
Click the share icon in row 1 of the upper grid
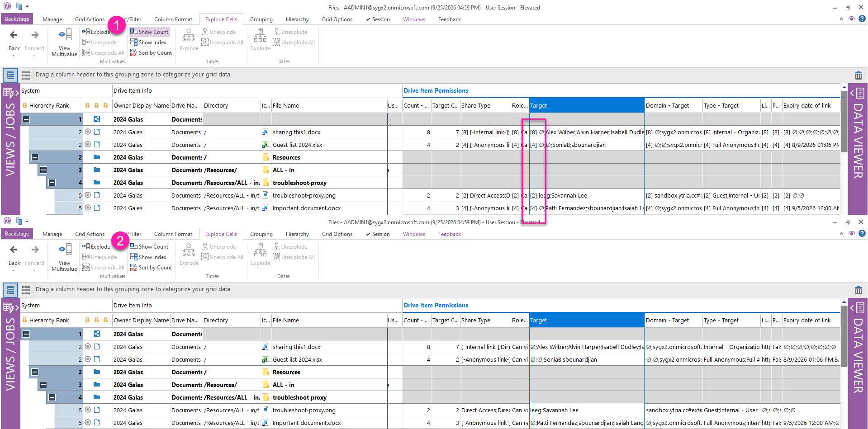click(97, 119)
